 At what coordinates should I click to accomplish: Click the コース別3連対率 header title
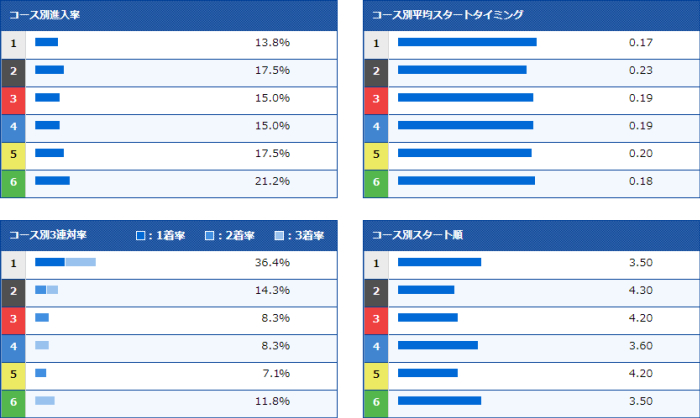48,235
